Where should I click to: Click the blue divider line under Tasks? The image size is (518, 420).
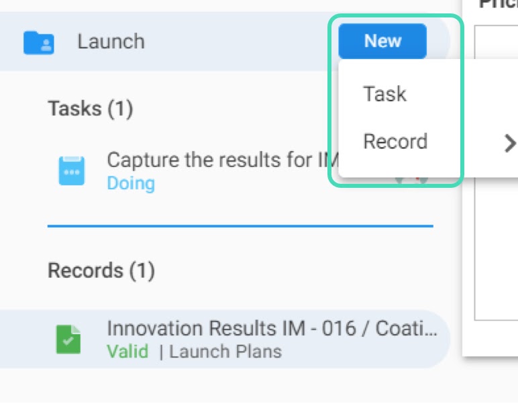[240, 226]
